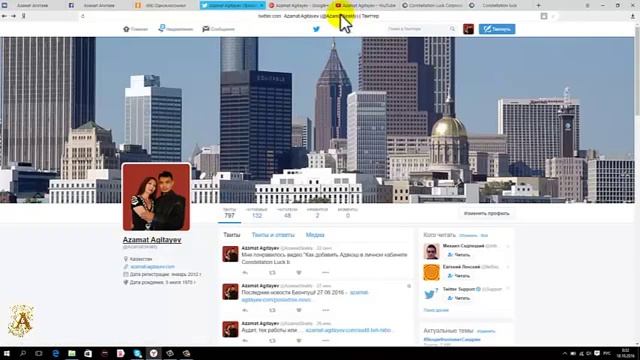Reply to the tweet about news 27.06.2016
This screenshot has width=640, height=360.
pos(245,310)
